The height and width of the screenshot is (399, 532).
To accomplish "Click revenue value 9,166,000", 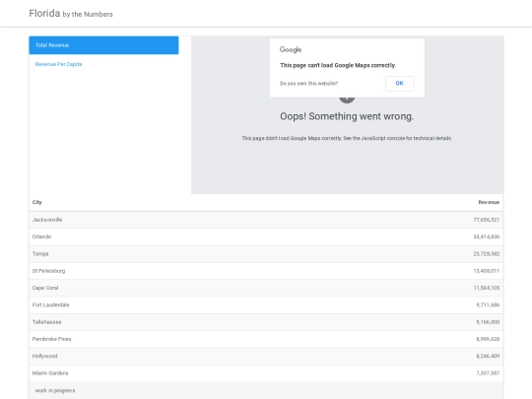I will point(488,322).
